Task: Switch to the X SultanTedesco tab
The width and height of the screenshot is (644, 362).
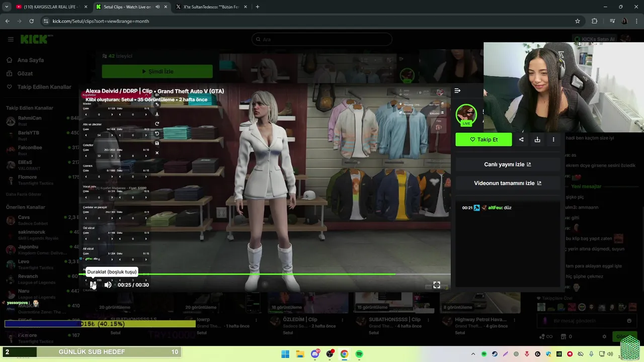Action: coord(211,7)
